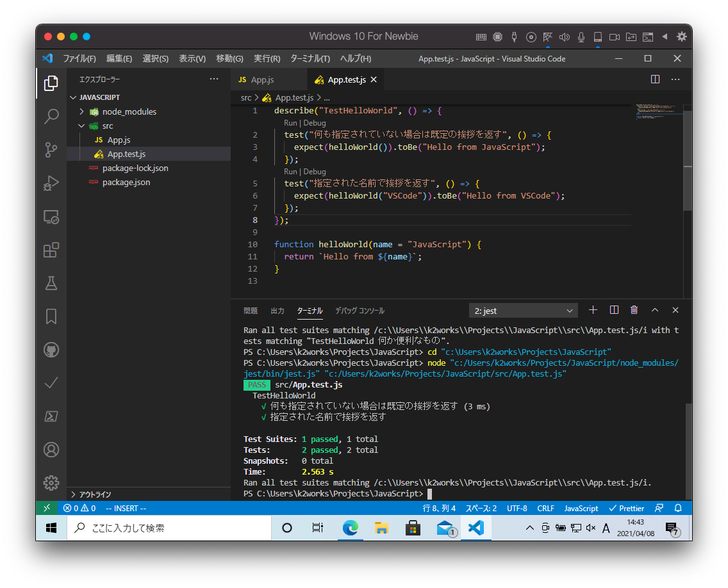The image size is (728, 588).
Task: Open the Run and Debug view
Action: tap(51, 183)
